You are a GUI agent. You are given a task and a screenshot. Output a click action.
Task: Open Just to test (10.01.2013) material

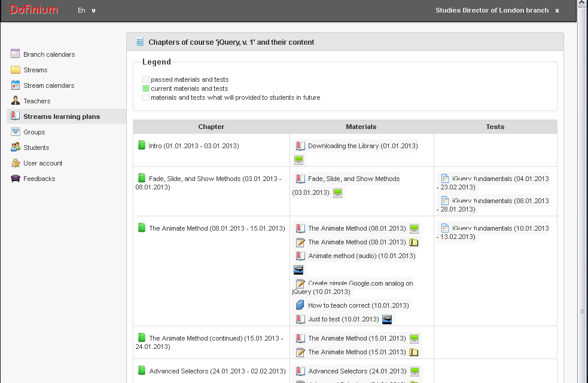343,319
